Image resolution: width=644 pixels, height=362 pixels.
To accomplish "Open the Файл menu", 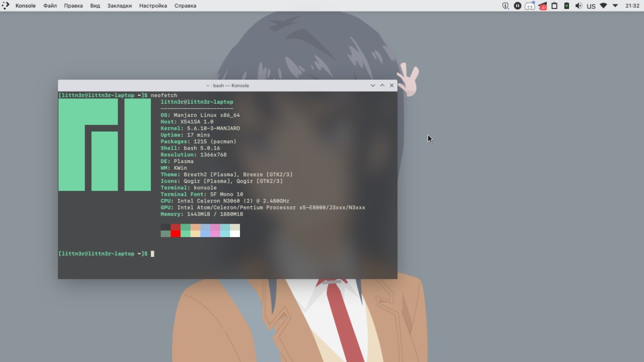I will (50, 6).
